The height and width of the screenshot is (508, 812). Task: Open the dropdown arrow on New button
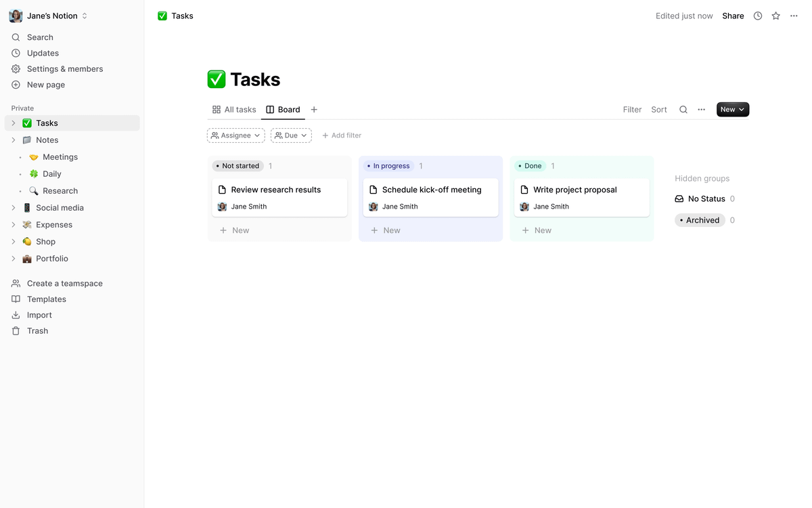(x=742, y=110)
